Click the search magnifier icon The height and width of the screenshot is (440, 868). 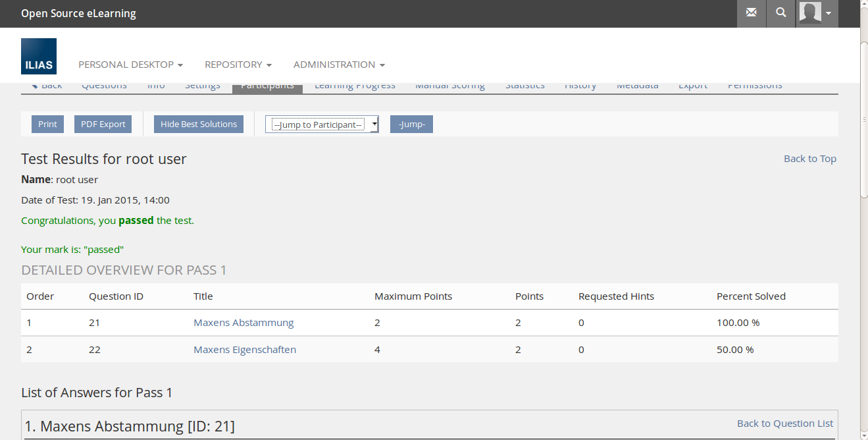click(x=780, y=13)
